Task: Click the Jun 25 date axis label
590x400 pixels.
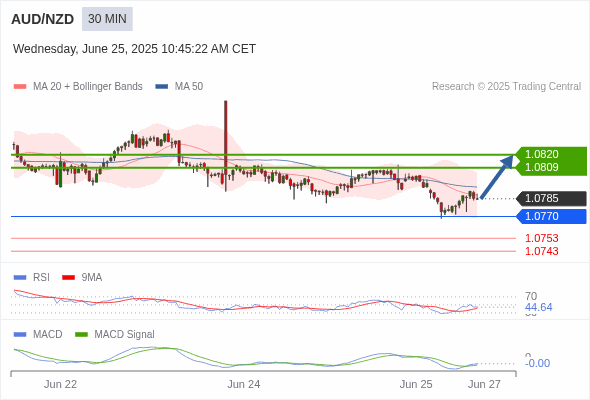Action: pos(416,384)
